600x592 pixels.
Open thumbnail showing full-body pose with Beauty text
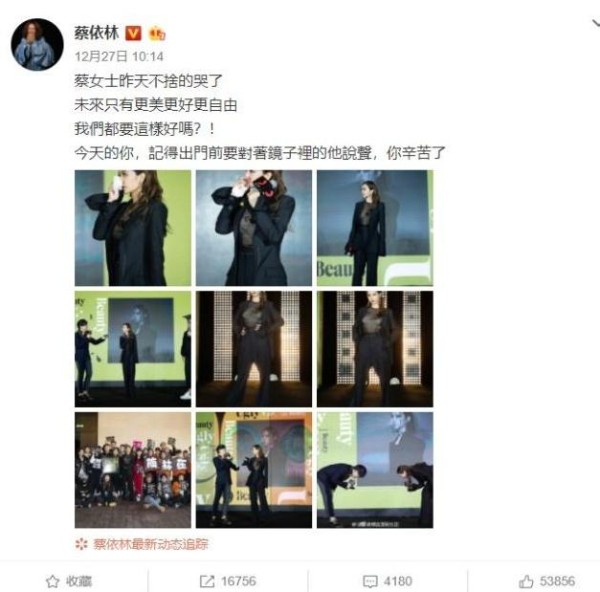click(x=375, y=228)
